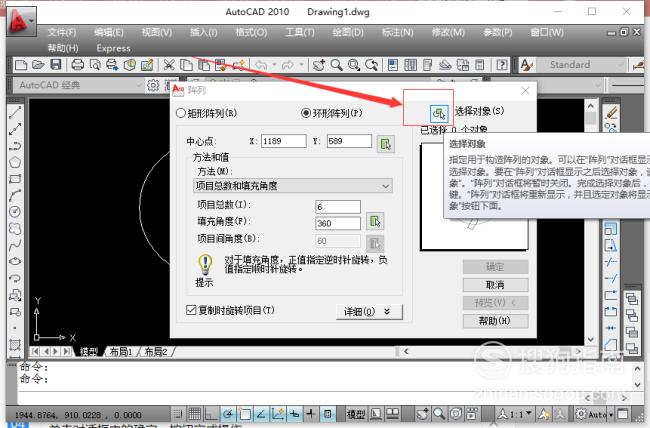Click the Erase tool in modify toolbar
This screenshot has height=428, width=650.
611,112
